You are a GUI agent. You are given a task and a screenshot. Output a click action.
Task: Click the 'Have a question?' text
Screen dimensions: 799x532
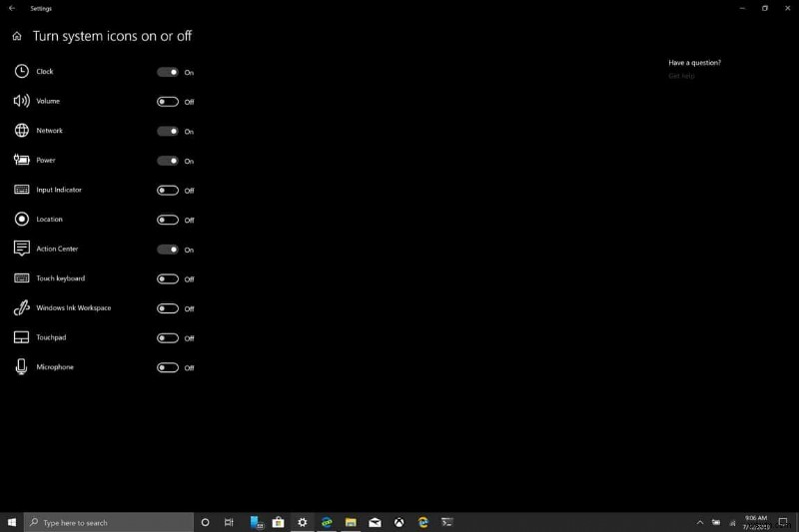(x=694, y=63)
